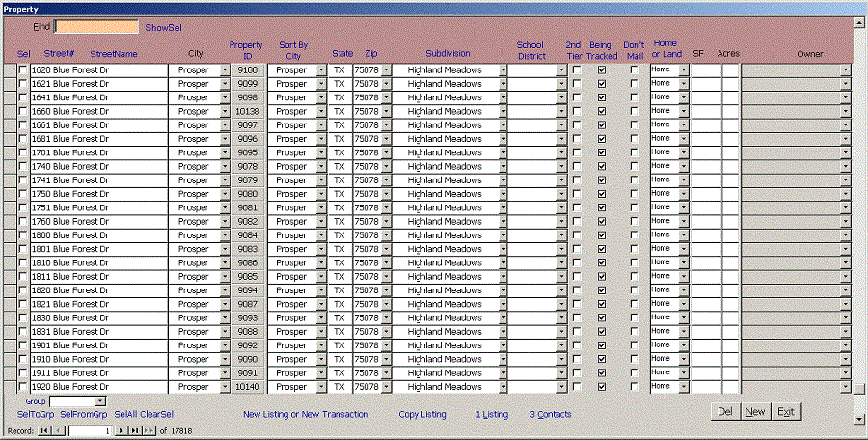Check Don't Mail for 1681 Blue Forest Dr

point(635,139)
